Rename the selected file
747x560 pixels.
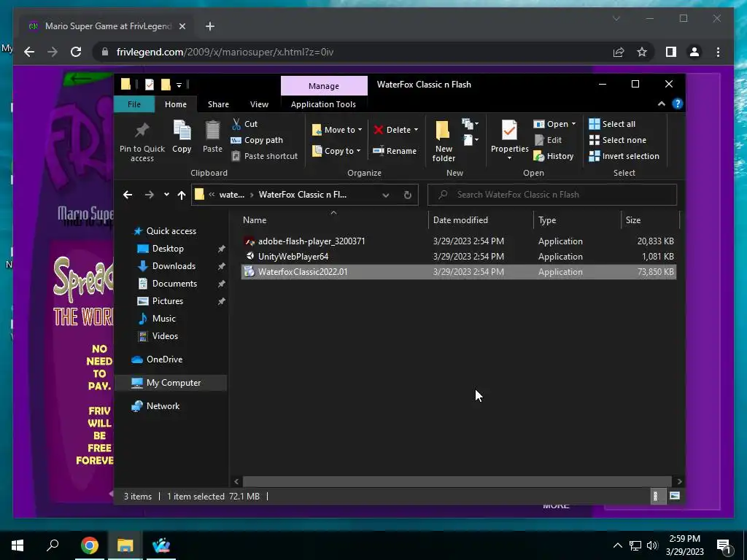[395, 151]
